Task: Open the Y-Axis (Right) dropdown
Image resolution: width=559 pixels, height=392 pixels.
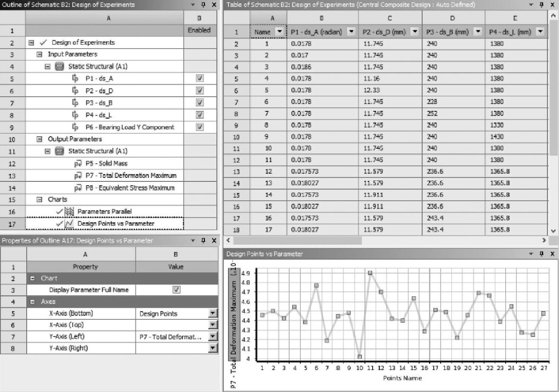Action: pos(213,348)
